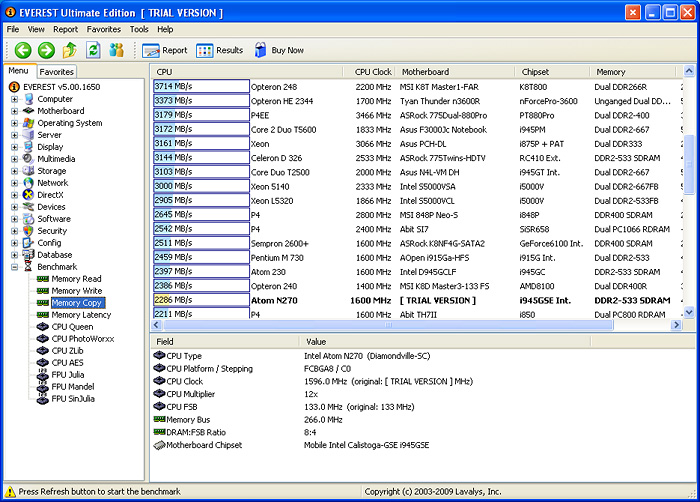
Task: Select CPU AES benchmark
Action: (67, 363)
